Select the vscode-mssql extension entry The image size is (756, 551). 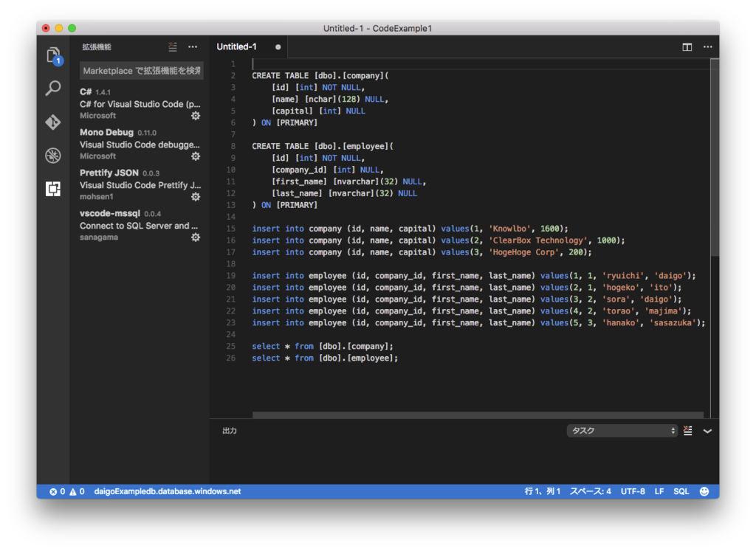pos(140,225)
